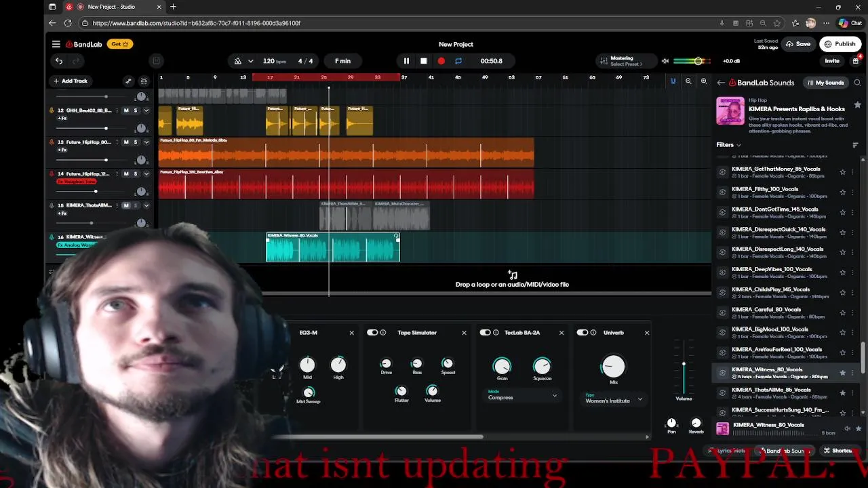868x488 pixels.
Task: Open the Women's Institute reverb type dropdown
Action: [614, 399]
